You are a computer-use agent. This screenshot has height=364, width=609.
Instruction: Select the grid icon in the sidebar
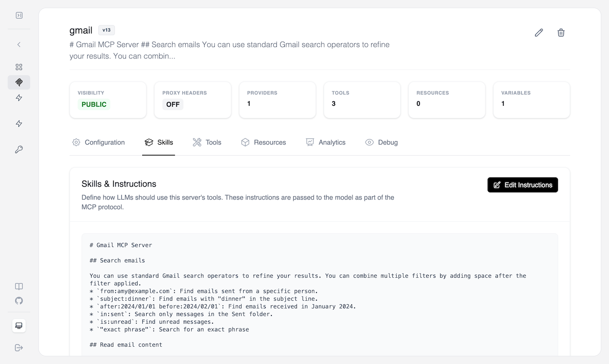click(x=19, y=67)
